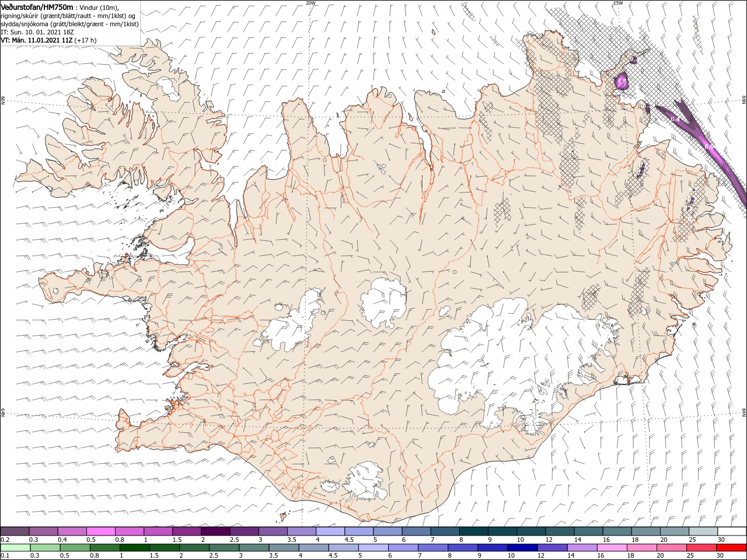This screenshot has width=747, height=560.
Task: Click the purple-grey 0.2 swatch in upper legend row
Action: point(15,531)
